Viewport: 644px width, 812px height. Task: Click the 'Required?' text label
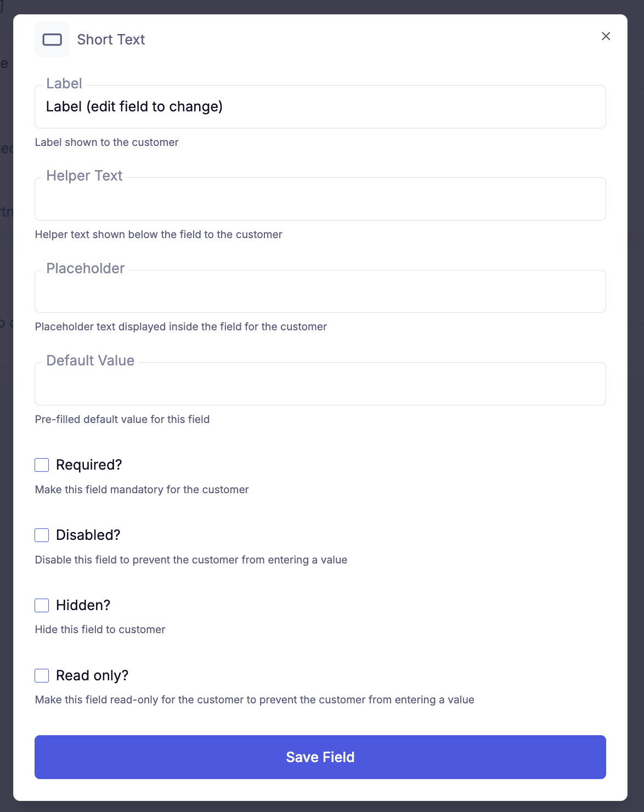pyautogui.click(x=89, y=465)
